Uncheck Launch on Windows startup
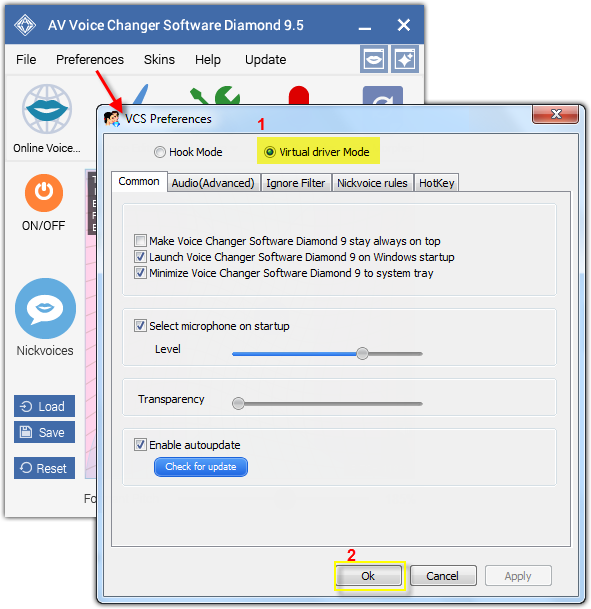Image resolution: width=591 pixels, height=609 pixels. click(x=140, y=257)
